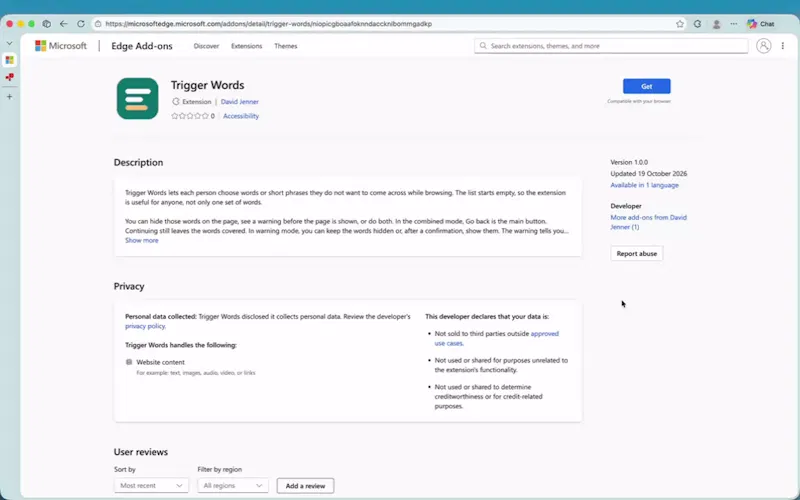Click the magnifier search icon
Image resolution: width=800 pixels, height=500 pixels.
click(x=483, y=46)
